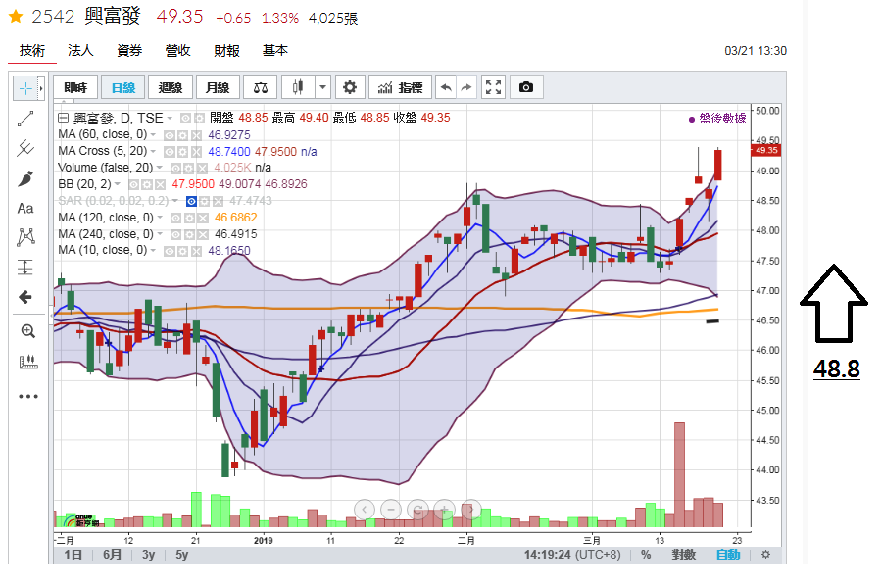Viewport: 882px width, 588px height.
Task: Expand the cursor tool options arrow
Action: tap(41, 88)
